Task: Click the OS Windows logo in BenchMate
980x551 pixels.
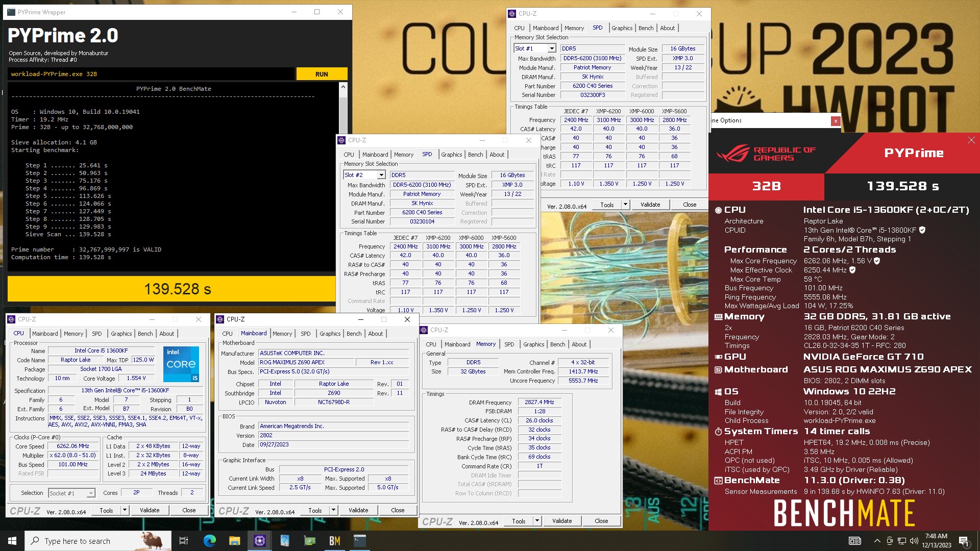Action: [718, 392]
